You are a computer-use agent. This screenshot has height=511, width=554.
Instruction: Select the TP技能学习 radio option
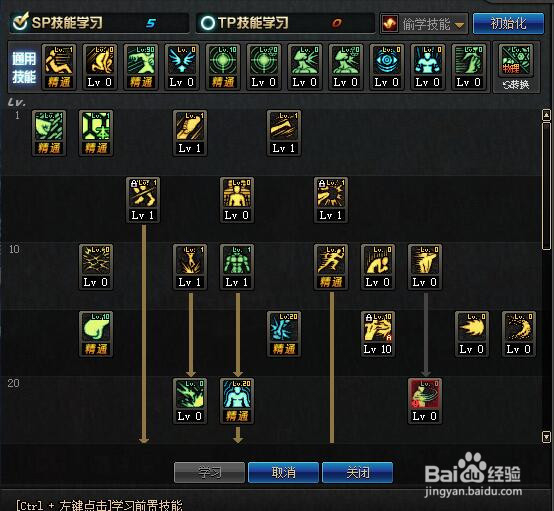pos(208,23)
